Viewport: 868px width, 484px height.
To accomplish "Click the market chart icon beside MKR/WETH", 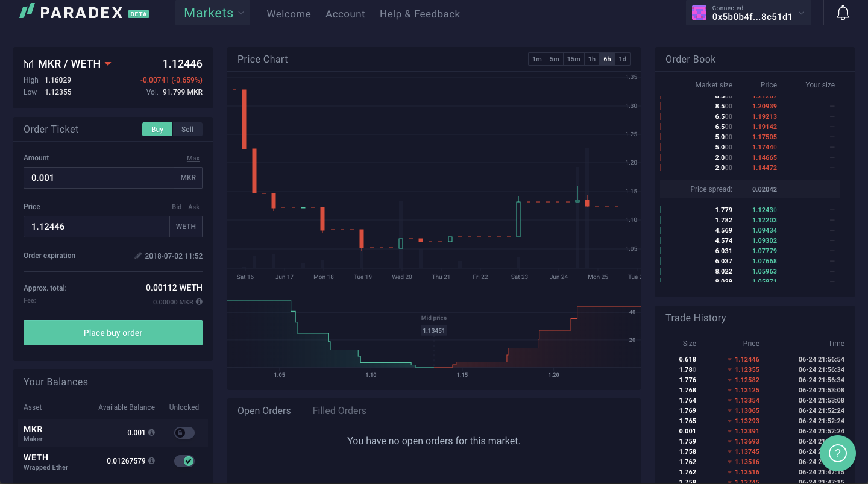I will pyautogui.click(x=28, y=63).
